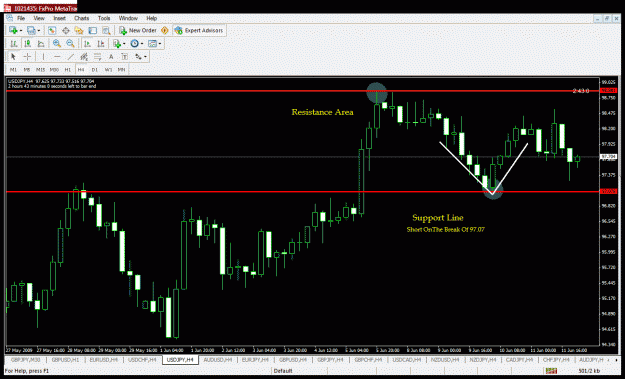
Task: Switch to the GBPUSD,H1 chart tab
Action: [65, 359]
